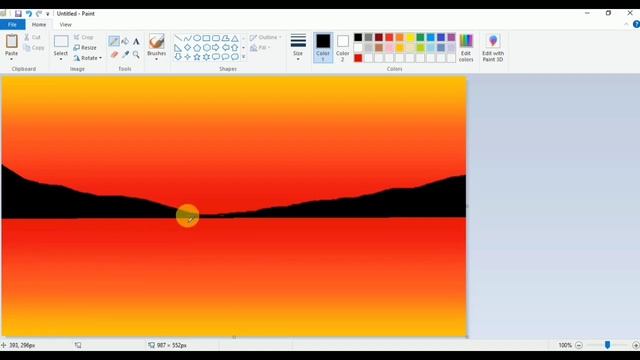Collapse the ribbon with the chevron

click(x=626, y=24)
